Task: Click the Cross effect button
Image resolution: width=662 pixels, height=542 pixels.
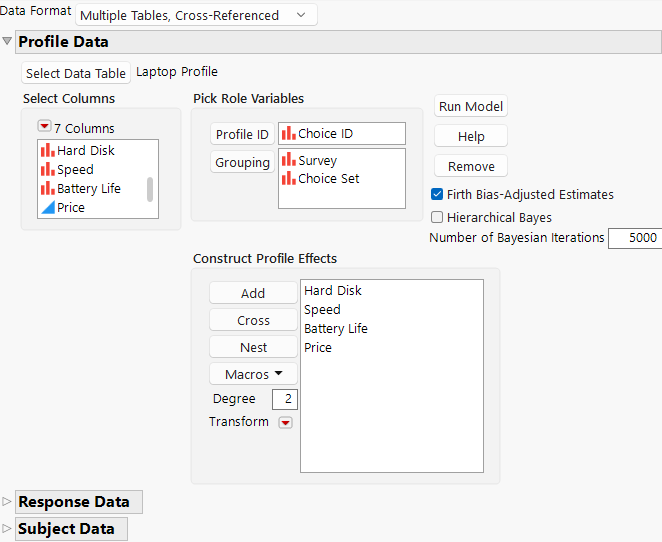Action: [253, 320]
